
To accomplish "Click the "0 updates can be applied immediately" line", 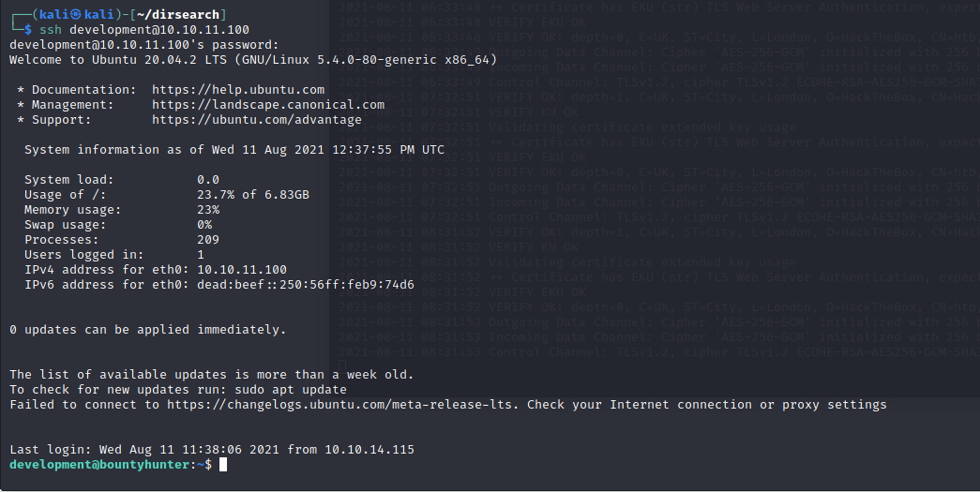I will pyautogui.click(x=147, y=330).
